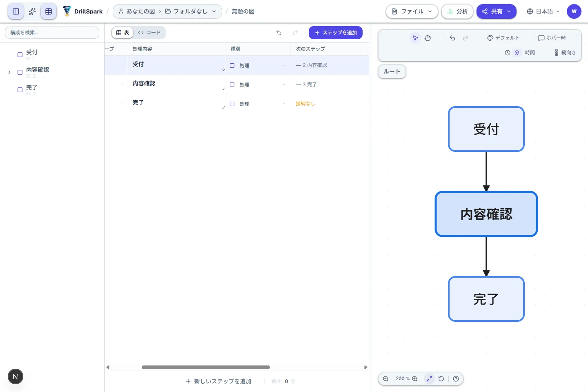Switch to the 表 tab
This screenshot has height=392, width=588.
pyautogui.click(x=122, y=33)
